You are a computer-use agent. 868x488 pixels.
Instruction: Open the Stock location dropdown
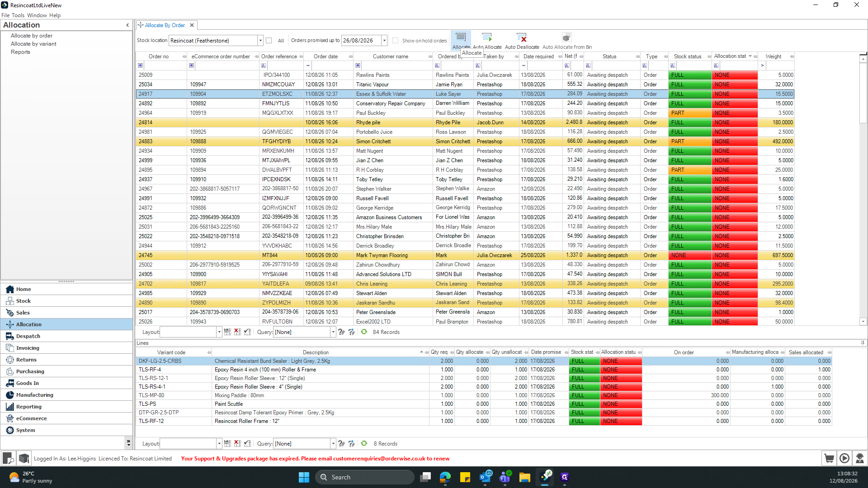(x=260, y=41)
